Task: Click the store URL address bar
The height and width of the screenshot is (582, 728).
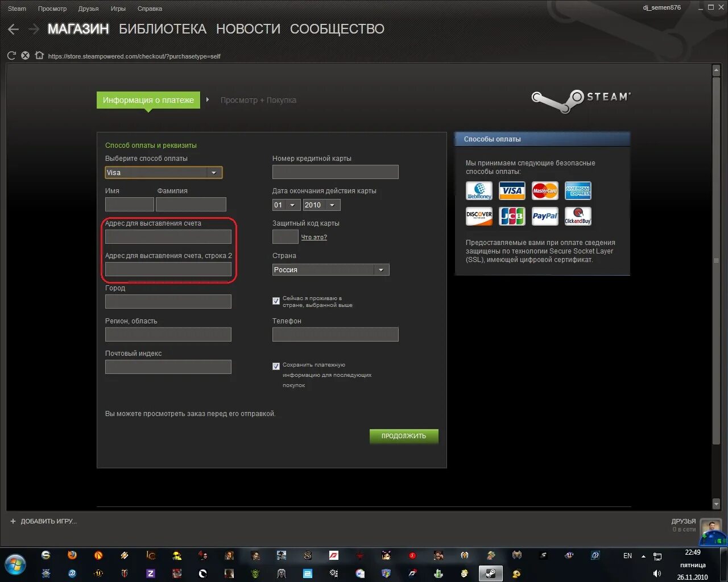Action: pyautogui.click(x=134, y=56)
